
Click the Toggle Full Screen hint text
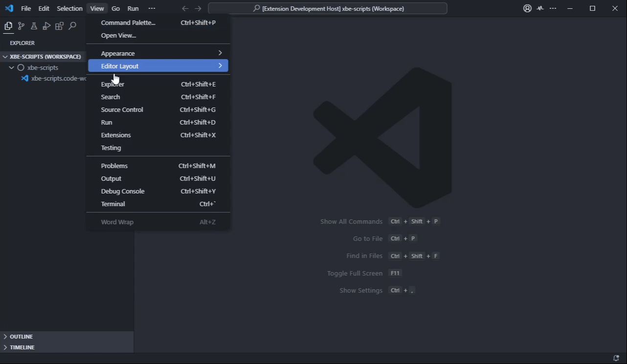pos(355,273)
